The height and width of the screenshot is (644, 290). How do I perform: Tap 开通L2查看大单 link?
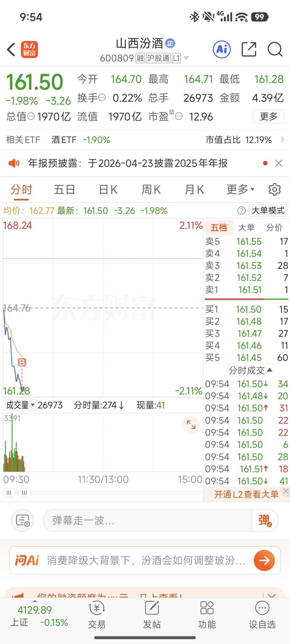click(246, 494)
